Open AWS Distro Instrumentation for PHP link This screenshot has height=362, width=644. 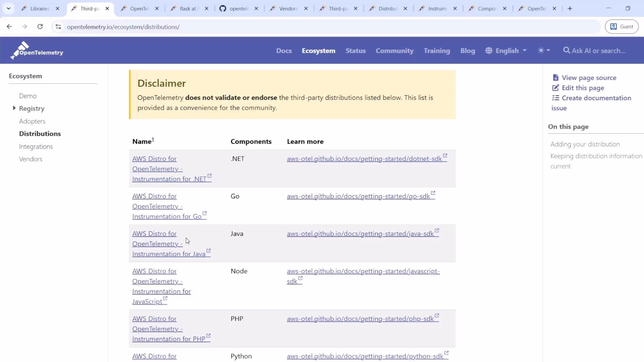[x=171, y=329]
